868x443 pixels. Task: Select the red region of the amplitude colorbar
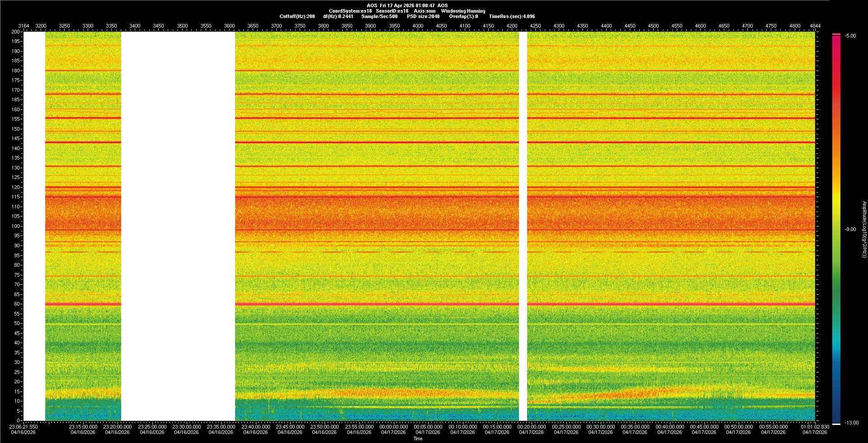coord(836,81)
